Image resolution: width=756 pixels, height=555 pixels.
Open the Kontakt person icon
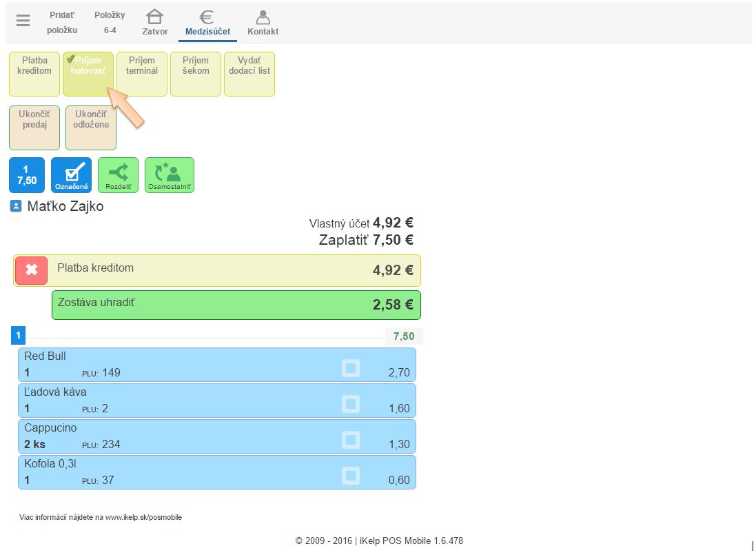(263, 17)
